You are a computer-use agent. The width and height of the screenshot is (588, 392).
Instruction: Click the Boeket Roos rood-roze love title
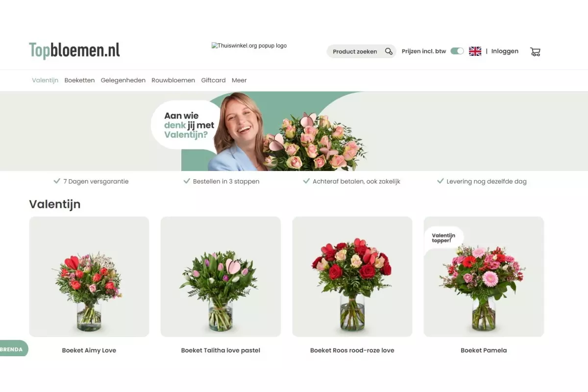[352, 350]
